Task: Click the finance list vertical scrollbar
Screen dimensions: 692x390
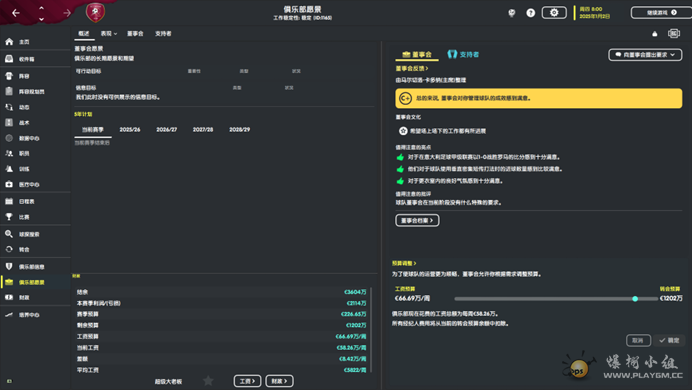Action: click(371, 330)
